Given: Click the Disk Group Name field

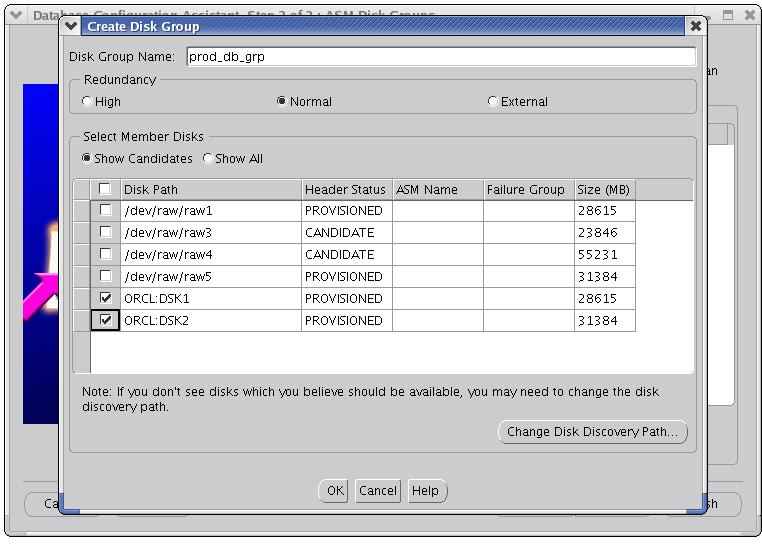Looking at the screenshot, I should pyautogui.click(x=440, y=58).
